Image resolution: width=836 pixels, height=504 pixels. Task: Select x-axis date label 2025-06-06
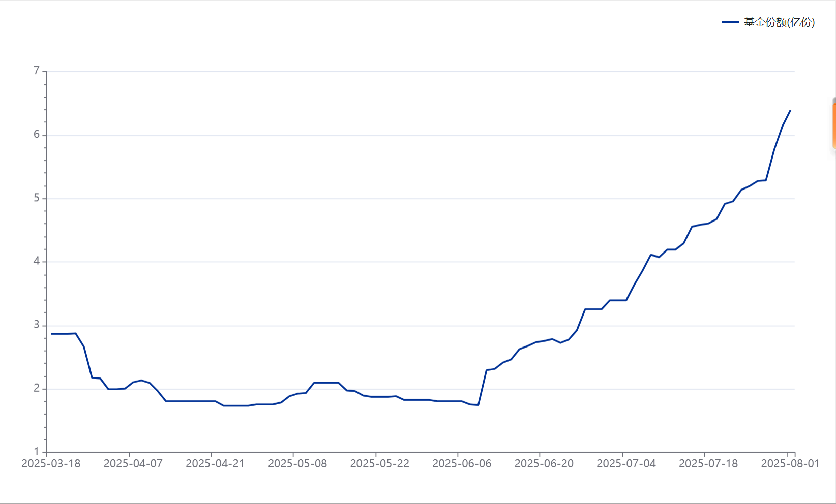point(462,464)
